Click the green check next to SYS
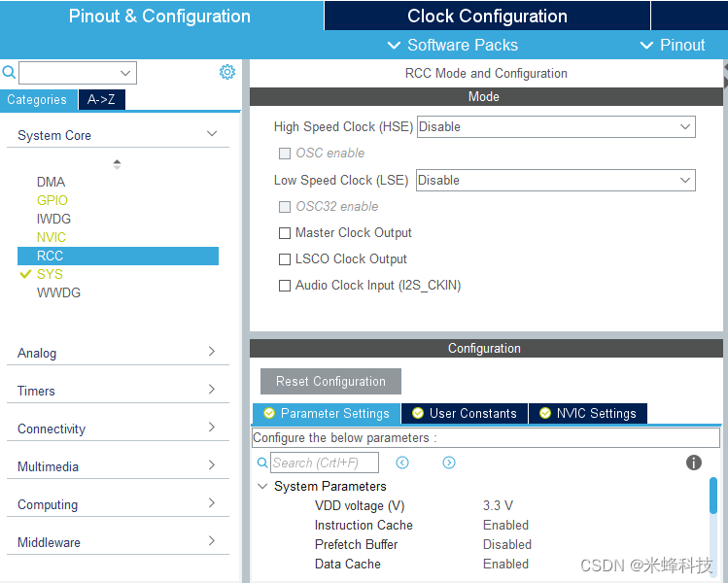728x583 pixels. [25, 274]
